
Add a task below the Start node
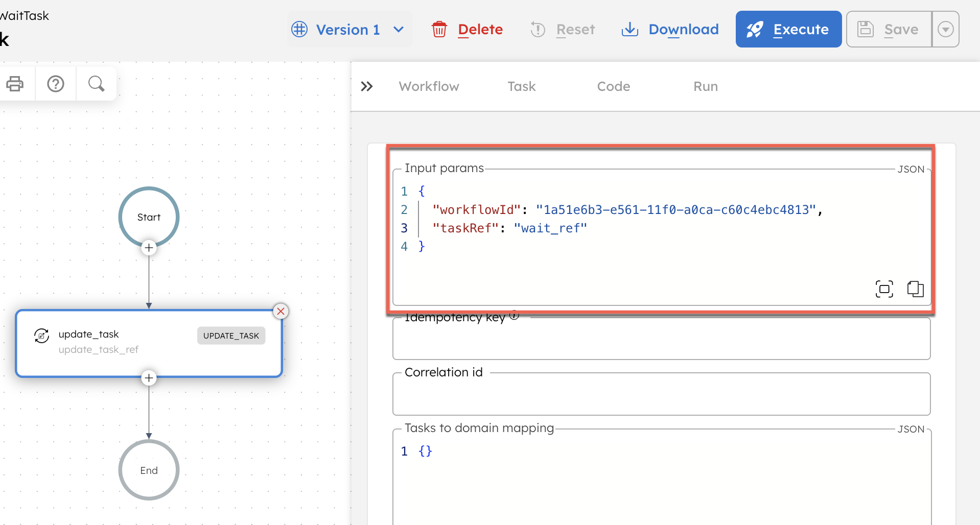(x=148, y=248)
